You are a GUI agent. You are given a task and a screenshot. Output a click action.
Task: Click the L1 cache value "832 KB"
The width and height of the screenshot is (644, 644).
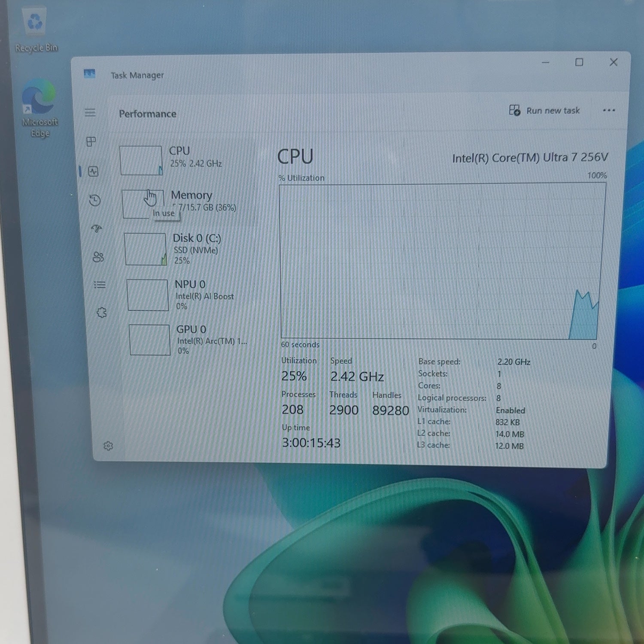pos(507,422)
